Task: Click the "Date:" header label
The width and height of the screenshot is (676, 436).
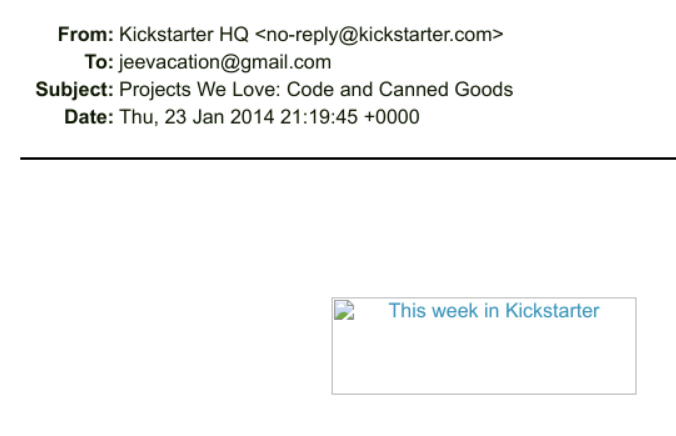Action: (88, 117)
